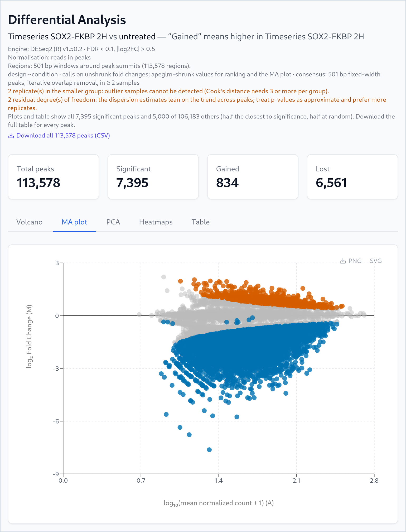This screenshot has height=532, width=406.
Task: Click the y-axis label log2 Fold Change (M)
Action: click(x=29, y=337)
